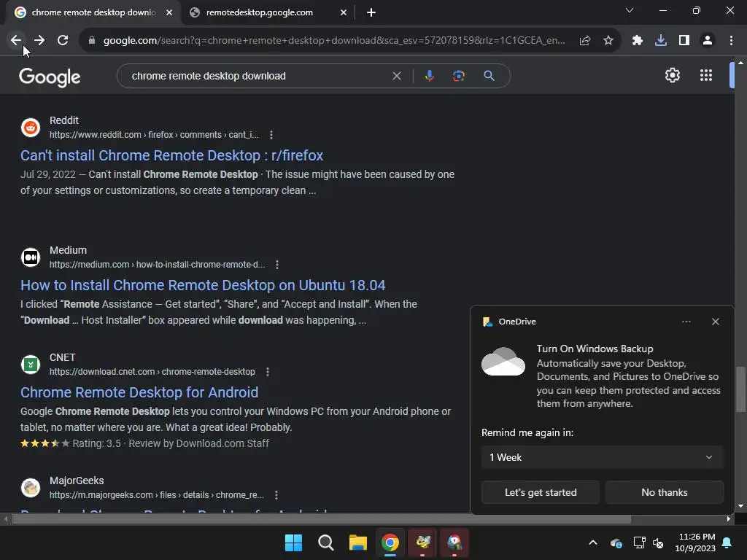This screenshot has height=560, width=747.
Task: Open the Google apps grid
Action: tap(706, 75)
